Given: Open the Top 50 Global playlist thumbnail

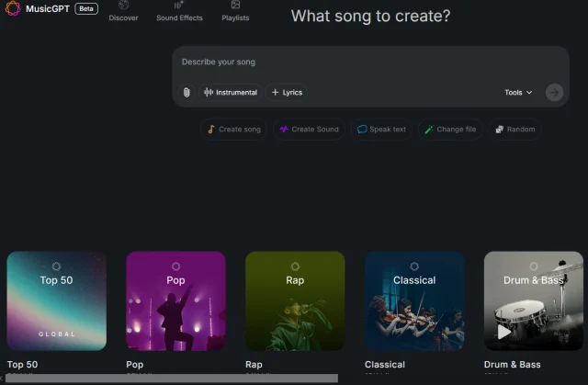Looking at the screenshot, I should point(56,300).
